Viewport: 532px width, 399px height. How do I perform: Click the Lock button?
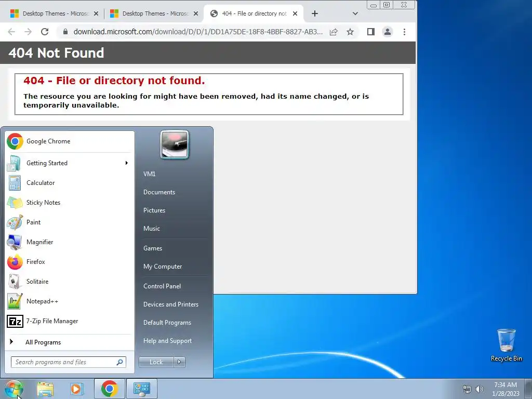(x=156, y=362)
